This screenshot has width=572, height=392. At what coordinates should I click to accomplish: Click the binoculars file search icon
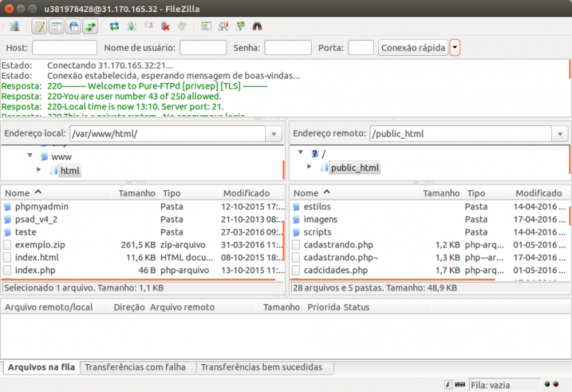[x=257, y=26]
